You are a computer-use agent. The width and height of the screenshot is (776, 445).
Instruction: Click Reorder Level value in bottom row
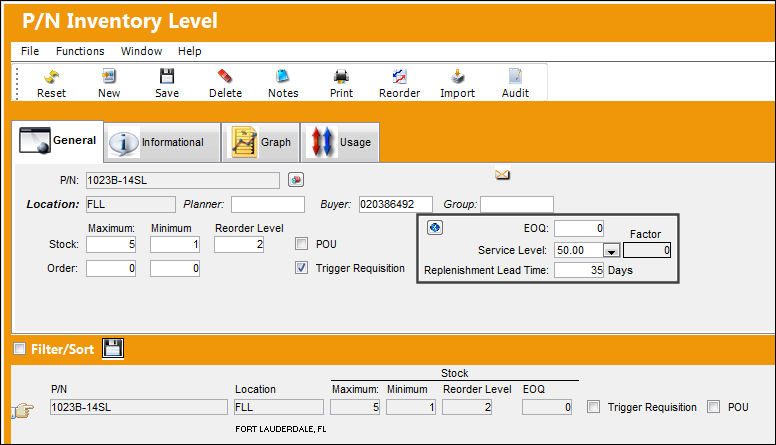[x=467, y=407]
